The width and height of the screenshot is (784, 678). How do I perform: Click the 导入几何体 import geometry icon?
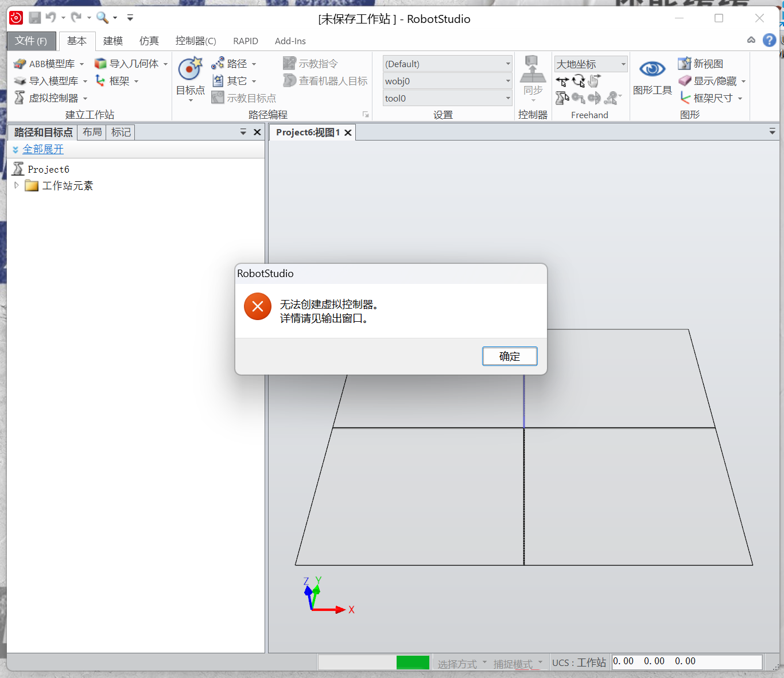100,64
